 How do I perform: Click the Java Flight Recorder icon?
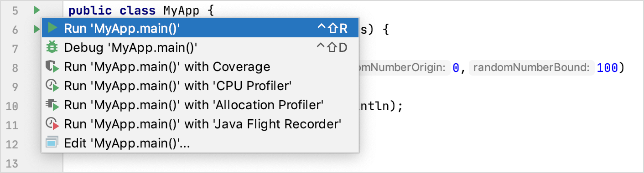tap(52, 124)
